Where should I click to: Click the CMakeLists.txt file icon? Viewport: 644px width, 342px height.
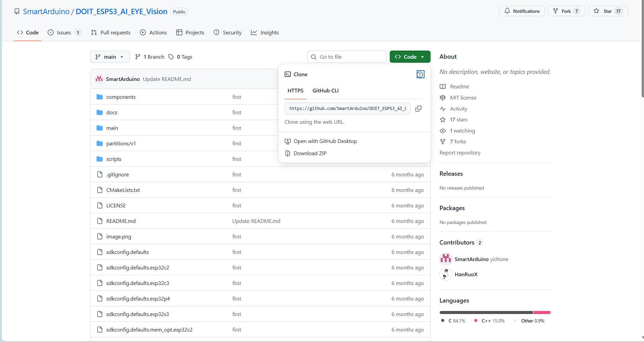[x=99, y=190]
